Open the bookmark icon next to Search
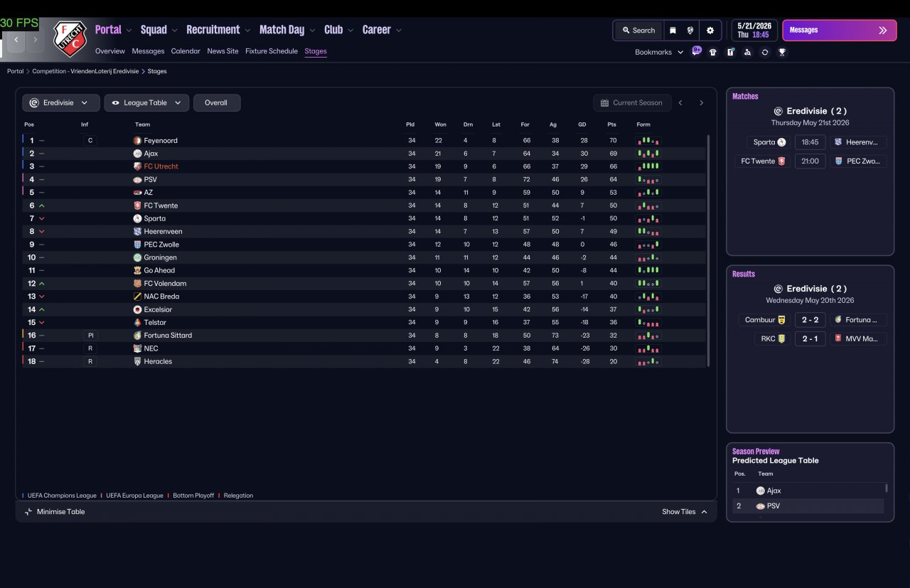910x588 pixels. [673, 31]
